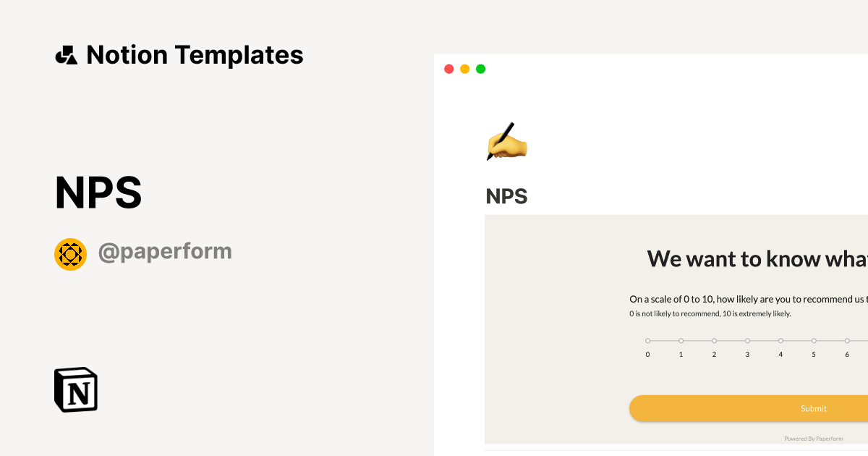Click the Notion Templates logo icon

point(66,54)
